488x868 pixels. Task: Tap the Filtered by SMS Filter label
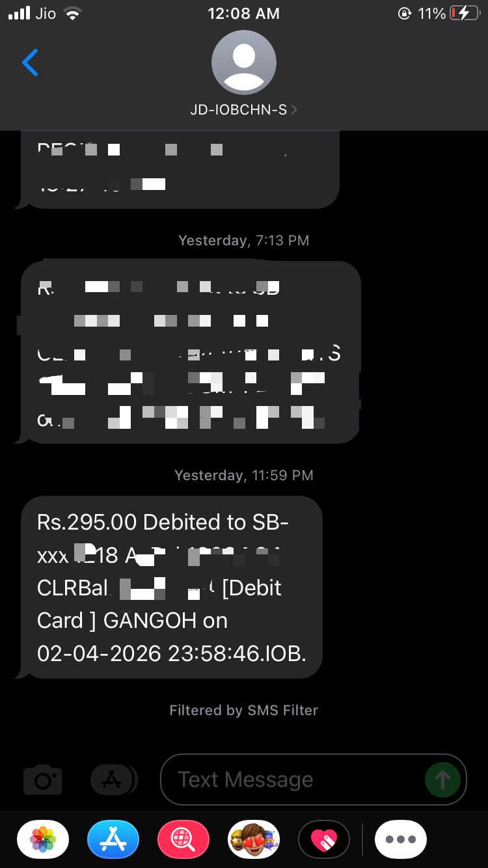pos(244,710)
